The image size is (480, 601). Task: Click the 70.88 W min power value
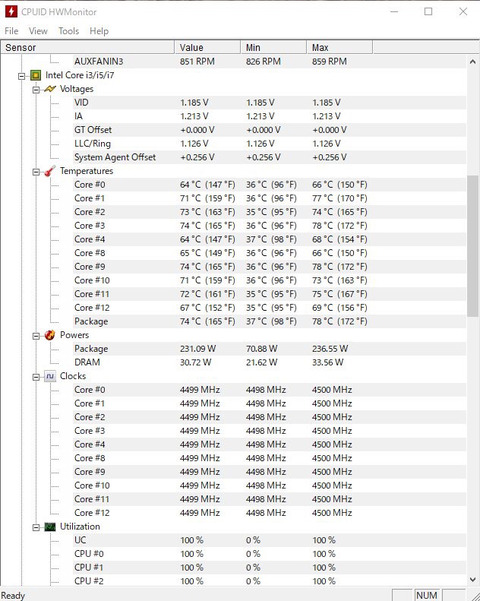click(261, 348)
